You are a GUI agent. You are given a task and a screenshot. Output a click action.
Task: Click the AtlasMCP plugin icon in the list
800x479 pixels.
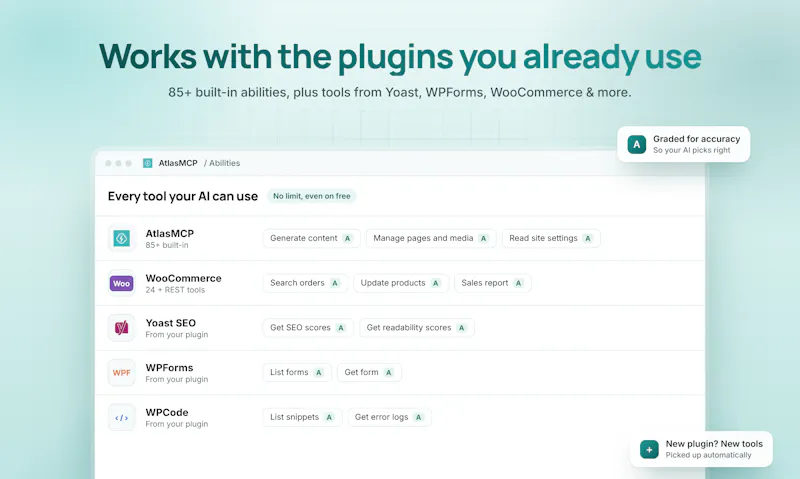[x=121, y=238]
